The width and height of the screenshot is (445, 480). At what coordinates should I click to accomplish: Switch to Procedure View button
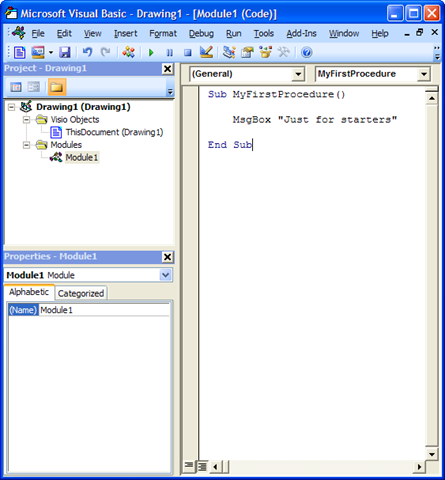[189, 465]
